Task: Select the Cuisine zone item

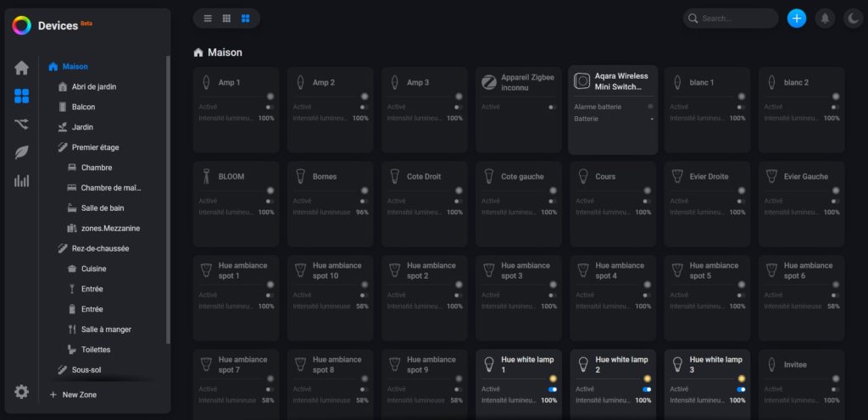Action: point(93,268)
